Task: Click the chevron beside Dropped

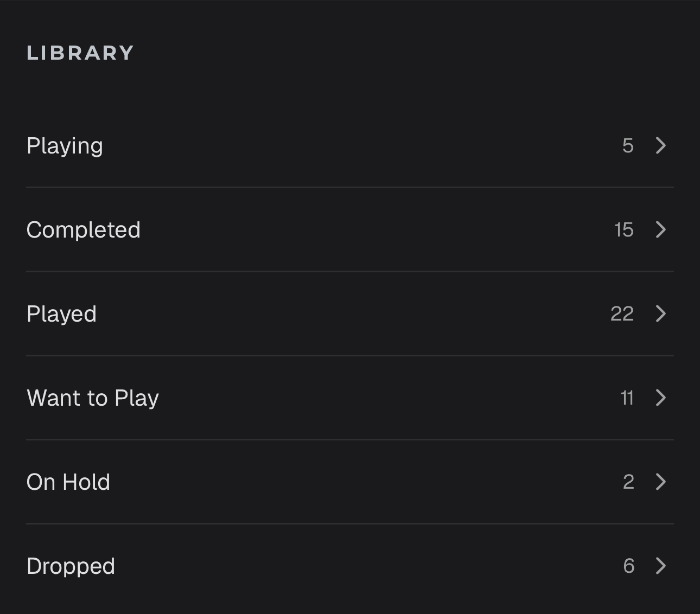Action: point(660,566)
